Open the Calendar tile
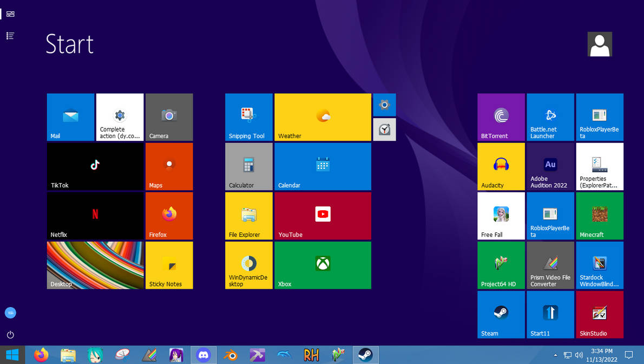 [323, 167]
